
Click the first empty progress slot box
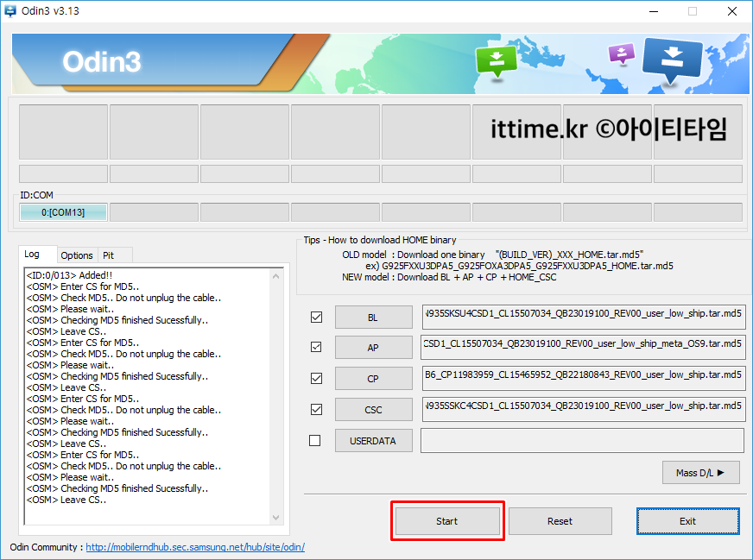point(63,131)
